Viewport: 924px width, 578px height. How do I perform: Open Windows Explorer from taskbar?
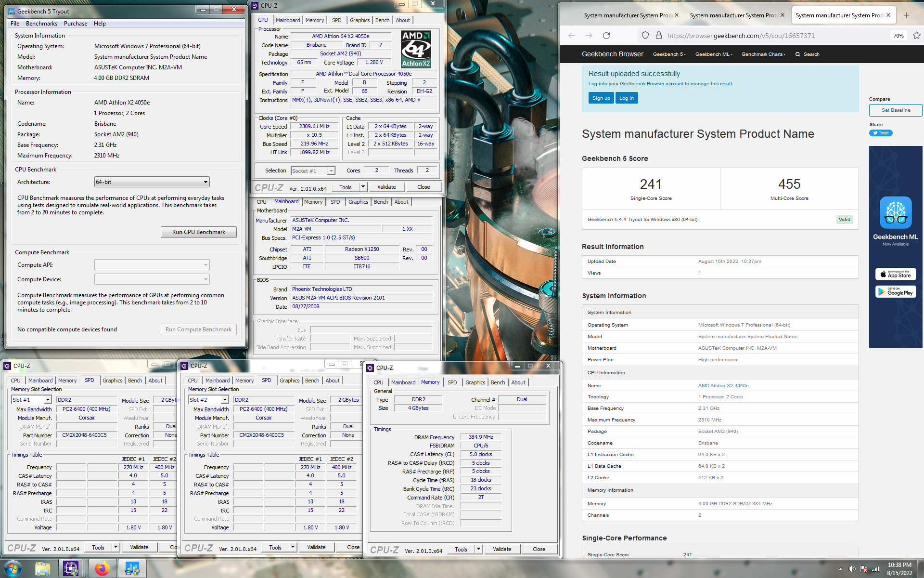[42, 568]
